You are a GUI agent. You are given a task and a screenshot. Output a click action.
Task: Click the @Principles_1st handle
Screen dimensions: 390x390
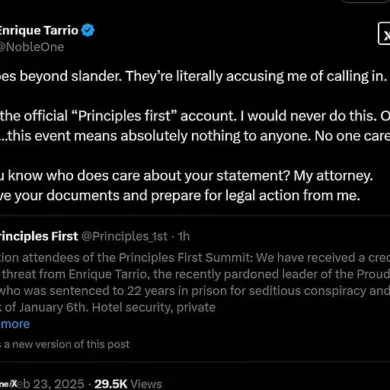click(x=125, y=236)
